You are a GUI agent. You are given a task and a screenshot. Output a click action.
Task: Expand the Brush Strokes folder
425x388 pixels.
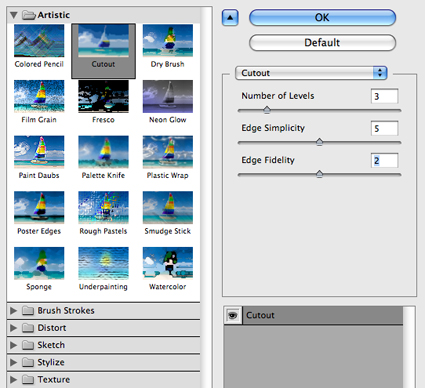[13, 311]
